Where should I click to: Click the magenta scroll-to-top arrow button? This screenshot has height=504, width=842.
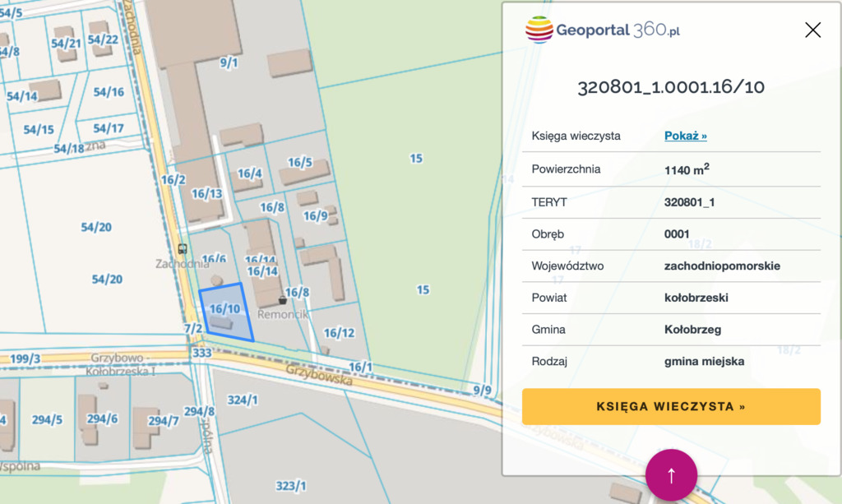click(671, 475)
